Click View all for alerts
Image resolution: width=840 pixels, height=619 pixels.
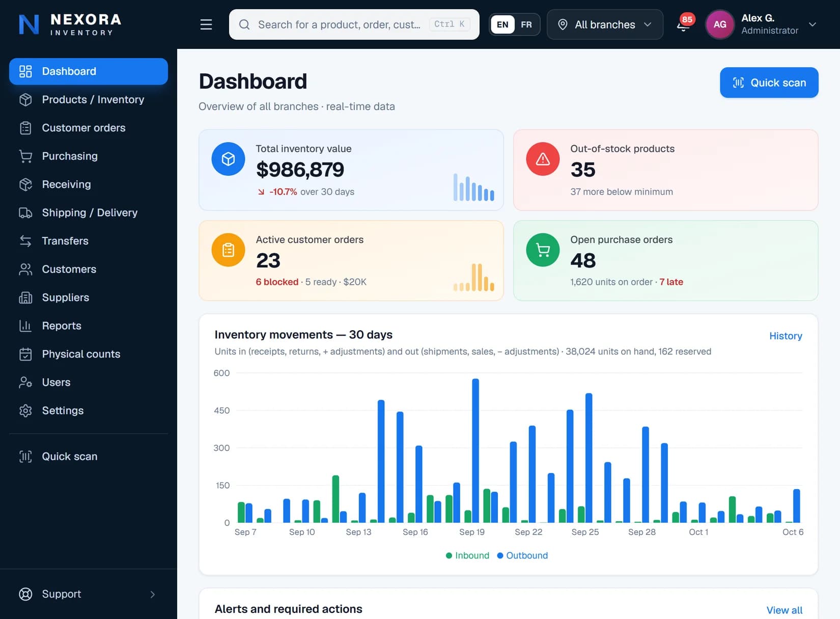pyautogui.click(x=785, y=610)
